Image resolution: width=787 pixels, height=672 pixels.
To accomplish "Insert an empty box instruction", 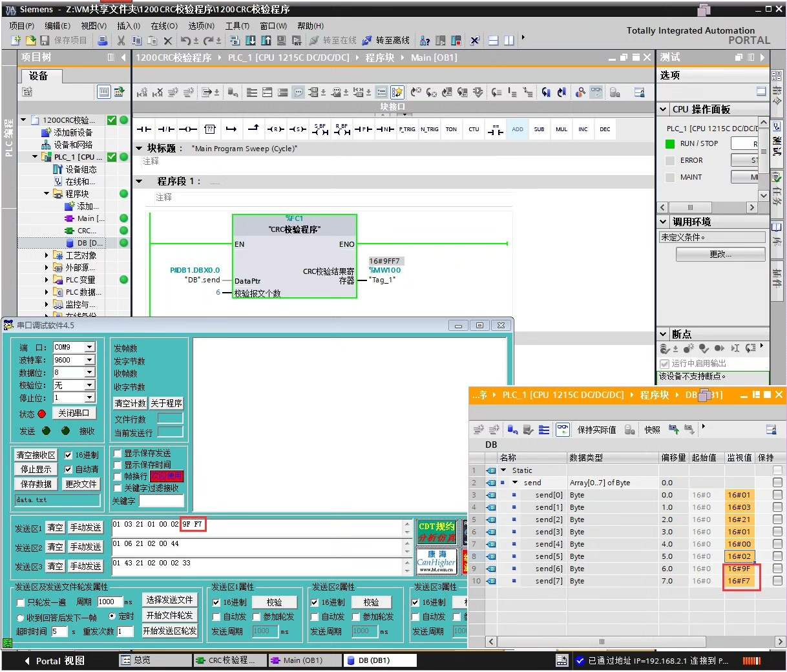I will point(210,129).
